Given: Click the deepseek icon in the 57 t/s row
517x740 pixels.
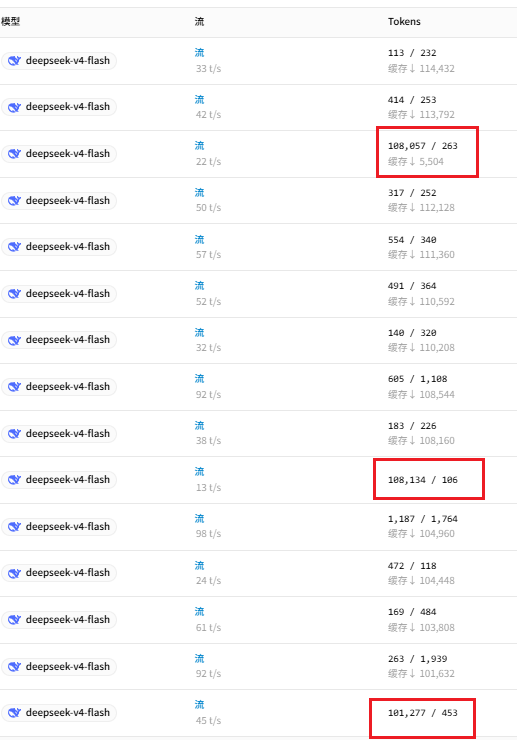Looking at the screenshot, I should [x=15, y=247].
